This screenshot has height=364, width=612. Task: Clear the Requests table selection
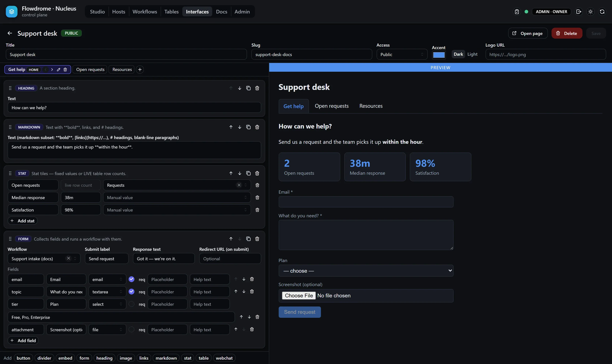(x=239, y=185)
